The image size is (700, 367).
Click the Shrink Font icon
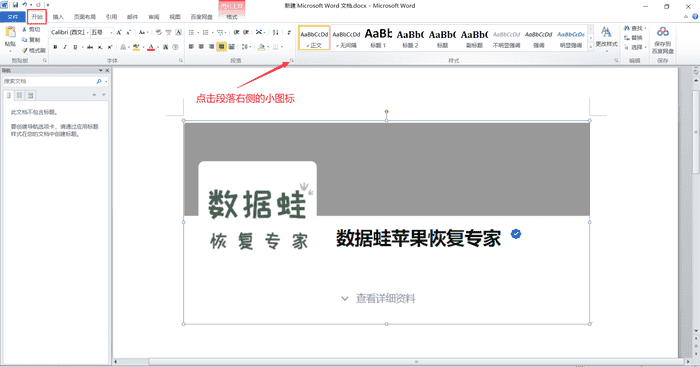click(x=129, y=33)
